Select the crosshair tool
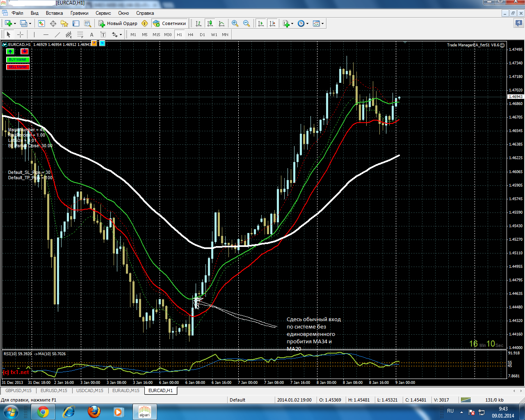 [20, 34]
